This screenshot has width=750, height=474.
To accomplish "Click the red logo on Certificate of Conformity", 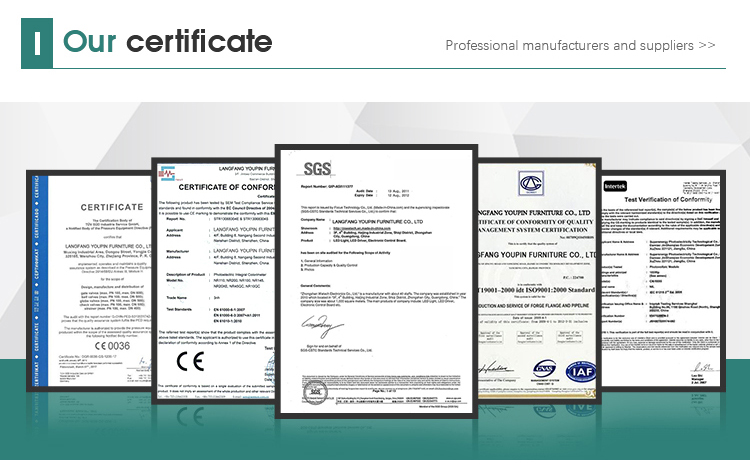I will (x=167, y=174).
